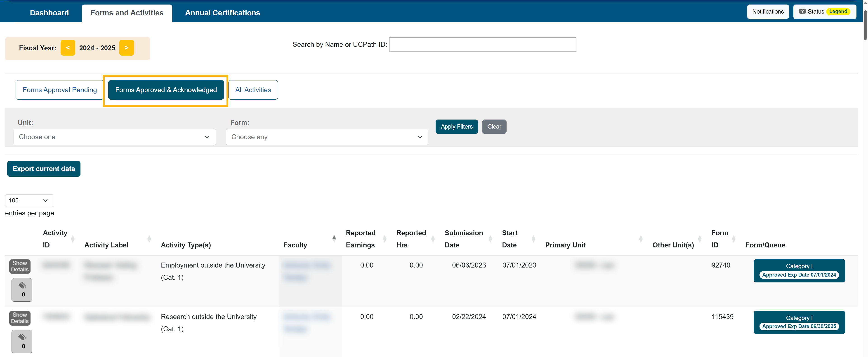Click the tag icon in second row
The width and height of the screenshot is (868, 357).
pyautogui.click(x=22, y=341)
